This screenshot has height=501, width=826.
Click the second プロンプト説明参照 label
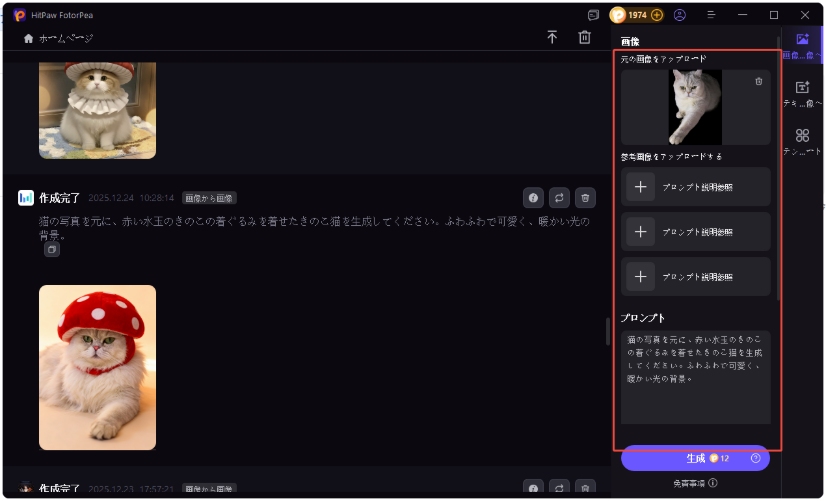tap(697, 232)
